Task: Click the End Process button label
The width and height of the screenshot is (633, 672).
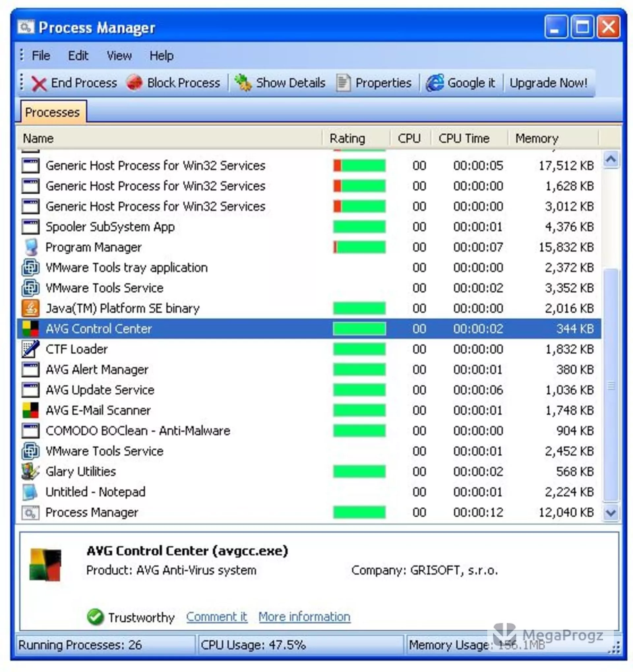Action: [x=84, y=83]
